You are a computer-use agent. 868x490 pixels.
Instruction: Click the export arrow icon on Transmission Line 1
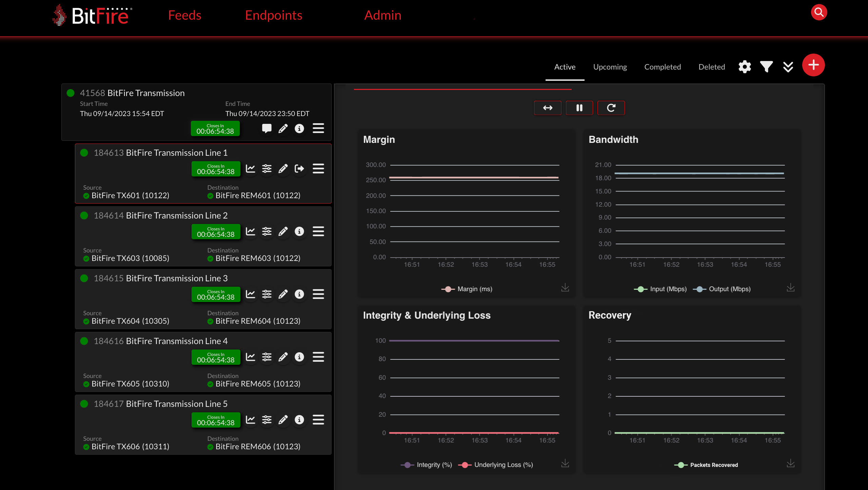coord(299,169)
